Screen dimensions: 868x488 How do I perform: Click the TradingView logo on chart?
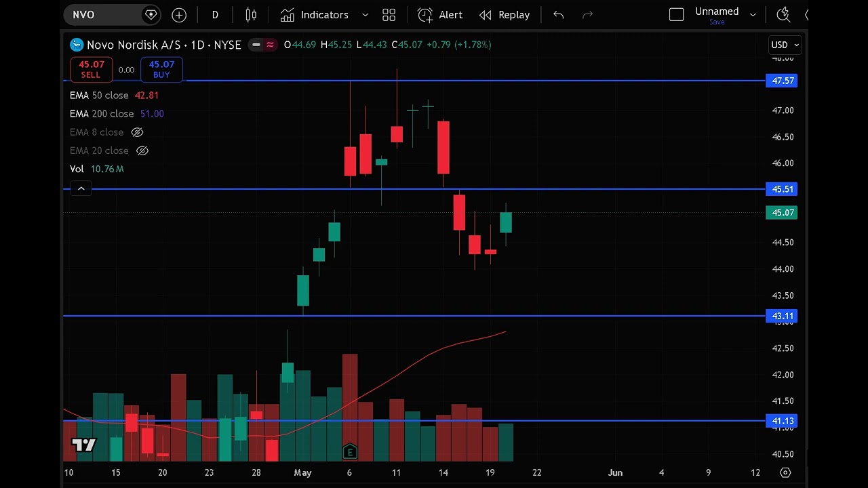tap(84, 445)
